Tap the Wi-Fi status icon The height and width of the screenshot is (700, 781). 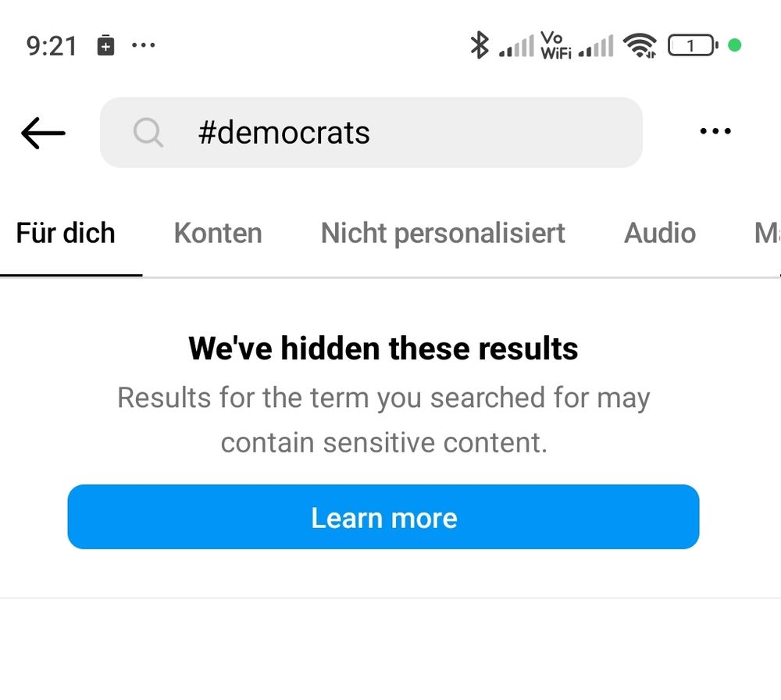click(x=640, y=46)
